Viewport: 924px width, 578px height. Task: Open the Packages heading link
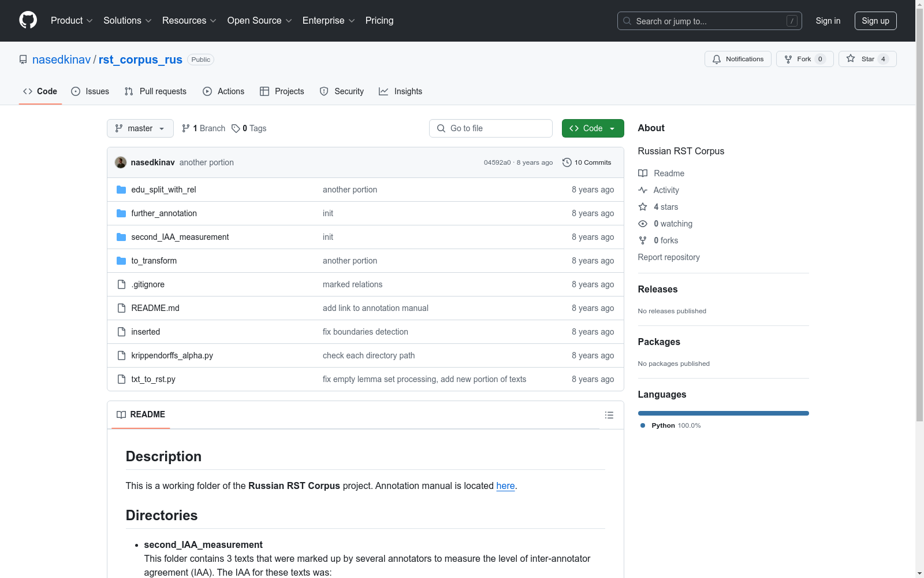tap(659, 342)
